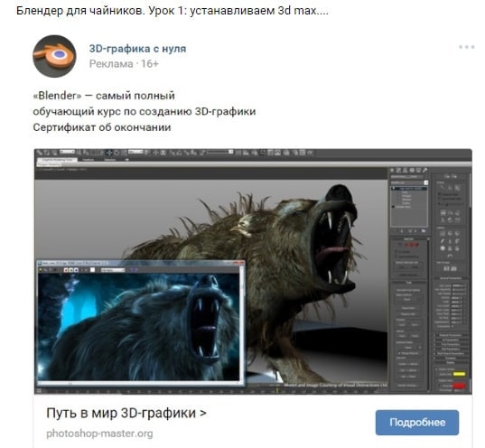Image resolution: width=485 pixels, height=448 pixels.
Task: Open the ad post options menu (three dots)
Action: [x=466, y=47]
